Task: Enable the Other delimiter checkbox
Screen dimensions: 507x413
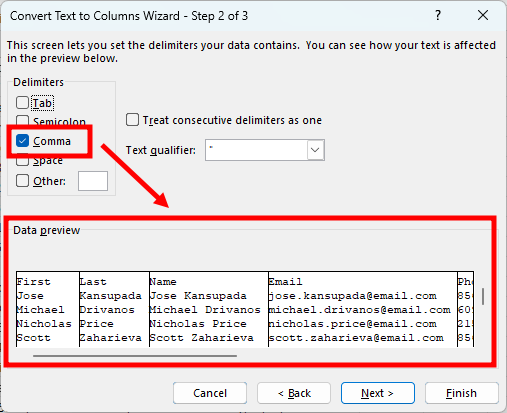Action: coord(22,181)
